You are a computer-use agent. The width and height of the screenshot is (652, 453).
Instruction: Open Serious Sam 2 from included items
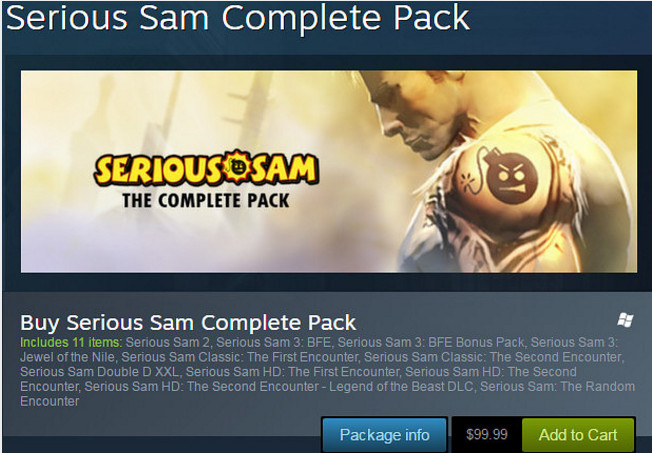[x=168, y=342]
